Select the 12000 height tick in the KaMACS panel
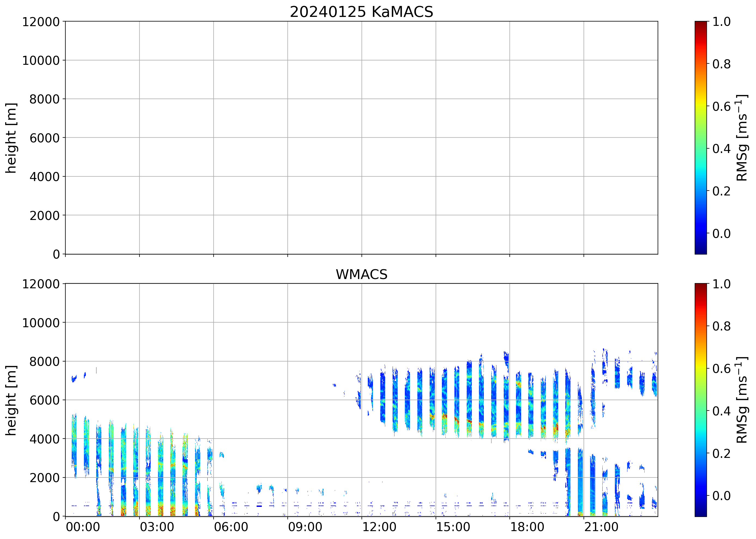756x539 pixels. pyautogui.click(x=41, y=22)
